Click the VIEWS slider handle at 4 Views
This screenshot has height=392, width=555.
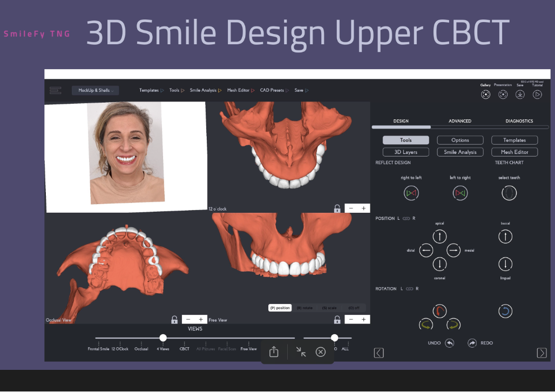tap(163, 338)
